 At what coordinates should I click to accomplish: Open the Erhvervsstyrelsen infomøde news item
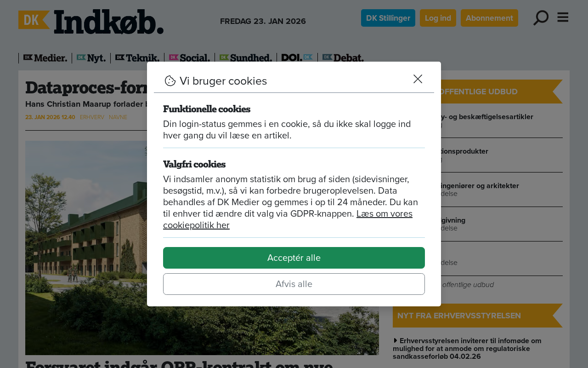point(467,348)
